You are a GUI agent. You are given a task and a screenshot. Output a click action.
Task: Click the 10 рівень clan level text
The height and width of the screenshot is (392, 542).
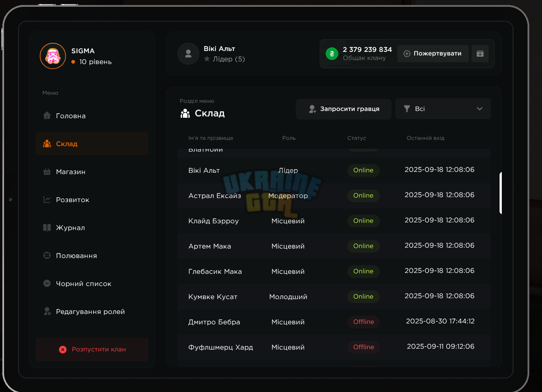click(x=95, y=62)
